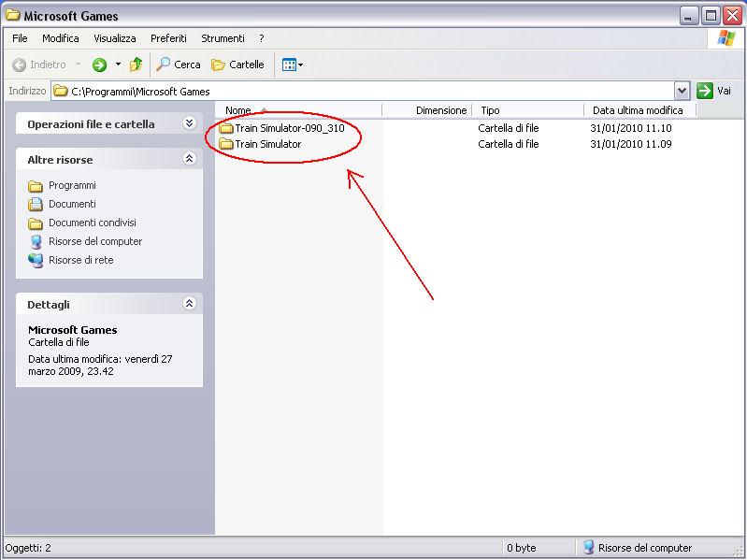
Task: Sort by Data ultima modifica column
Action: tap(639, 110)
